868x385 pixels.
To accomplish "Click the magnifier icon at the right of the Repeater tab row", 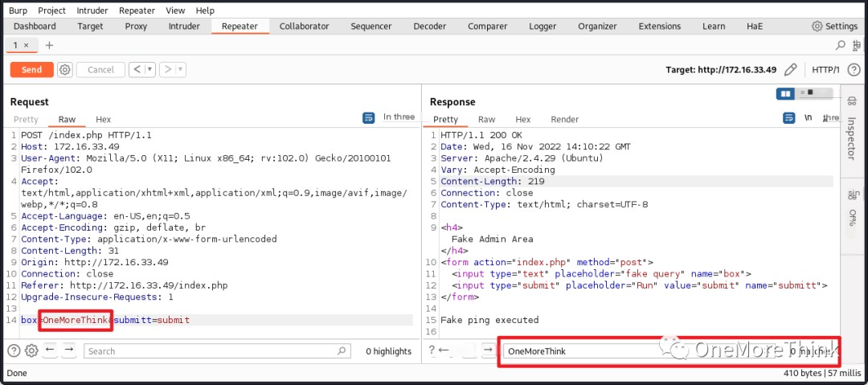I will coord(841,45).
